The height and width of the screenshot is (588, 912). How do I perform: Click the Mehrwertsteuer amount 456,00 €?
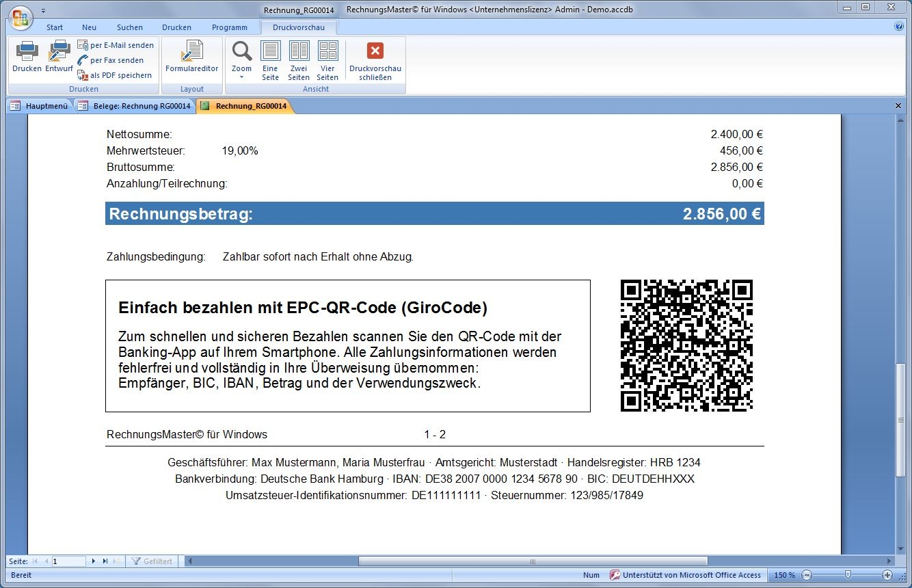click(741, 151)
